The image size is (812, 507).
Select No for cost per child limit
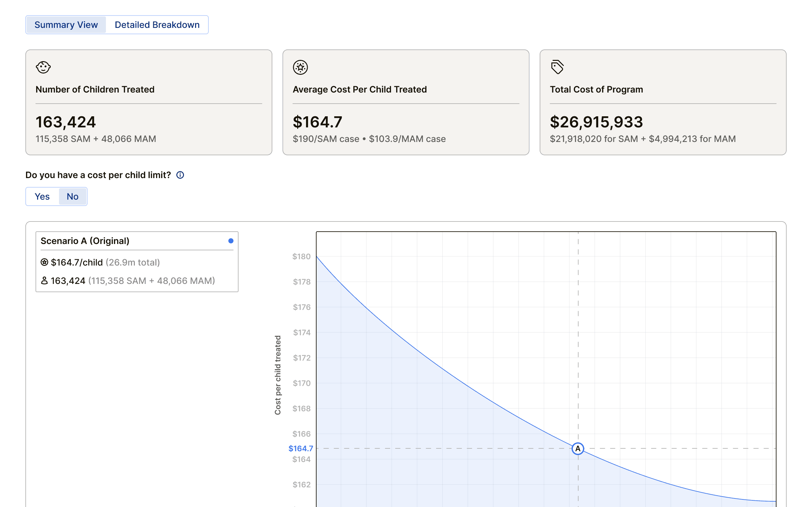click(x=72, y=196)
